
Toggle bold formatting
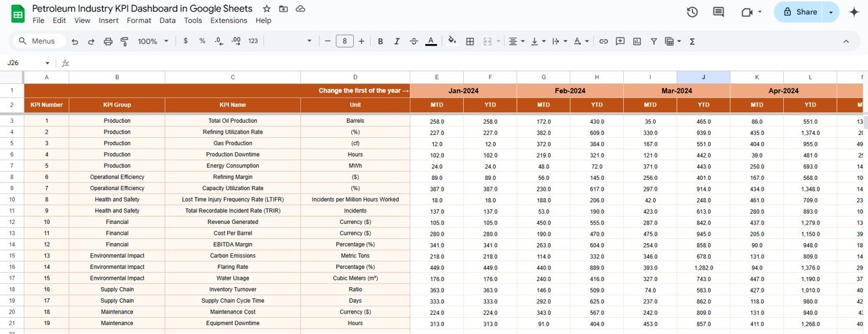[x=380, y=41]
